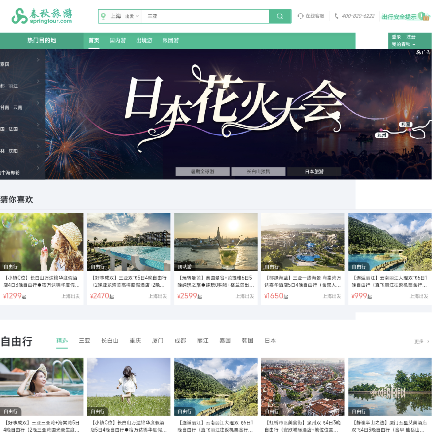Select the fourth item in green navigation bar
The height and width of the screenshot is (432, 432).
(170, 41)
